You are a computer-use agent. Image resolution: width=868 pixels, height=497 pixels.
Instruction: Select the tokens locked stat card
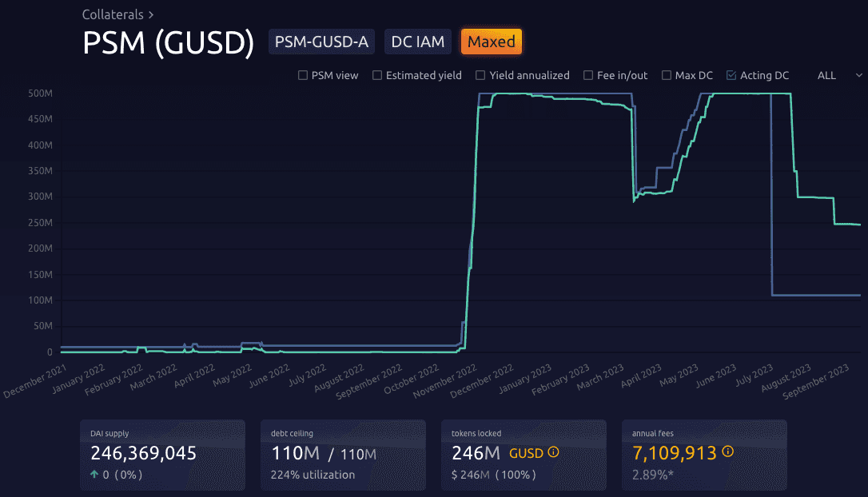524,455
